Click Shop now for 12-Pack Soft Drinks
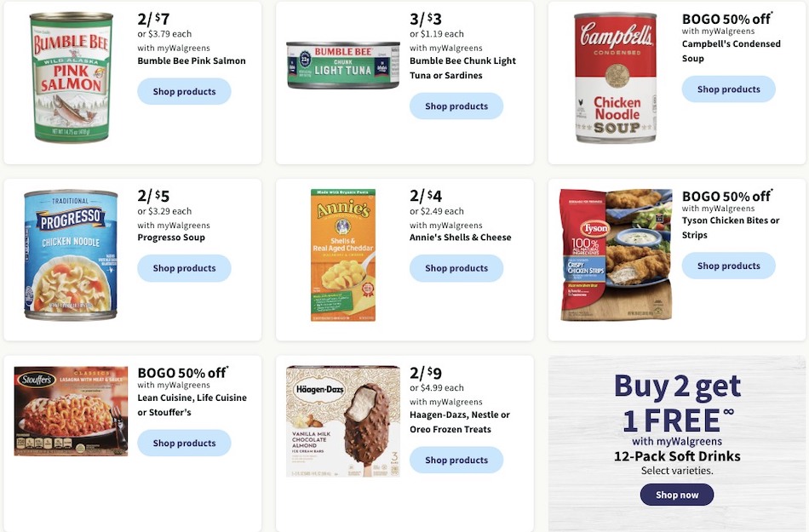 [677, 495]
